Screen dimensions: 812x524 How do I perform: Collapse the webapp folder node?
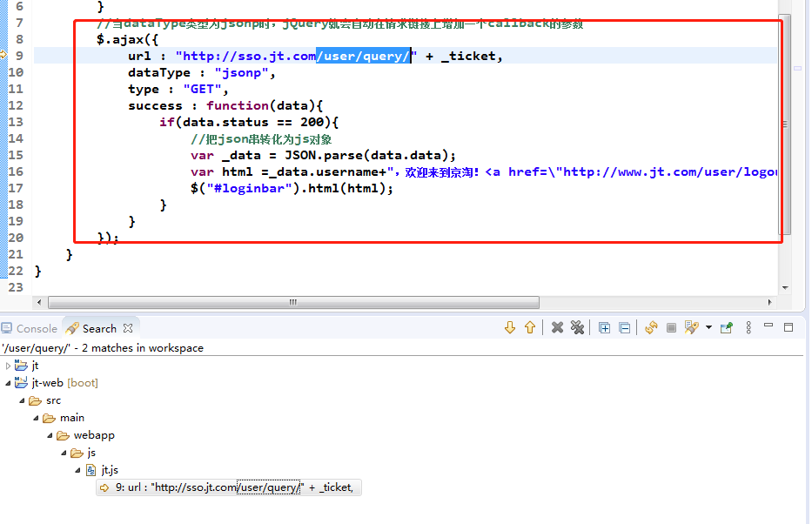point(50,435)
